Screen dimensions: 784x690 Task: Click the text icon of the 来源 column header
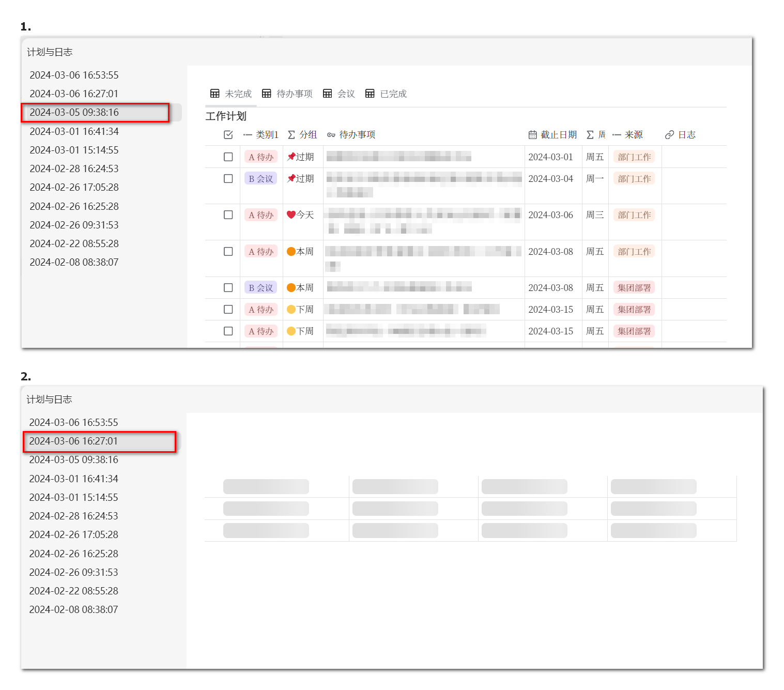point(617,135)
